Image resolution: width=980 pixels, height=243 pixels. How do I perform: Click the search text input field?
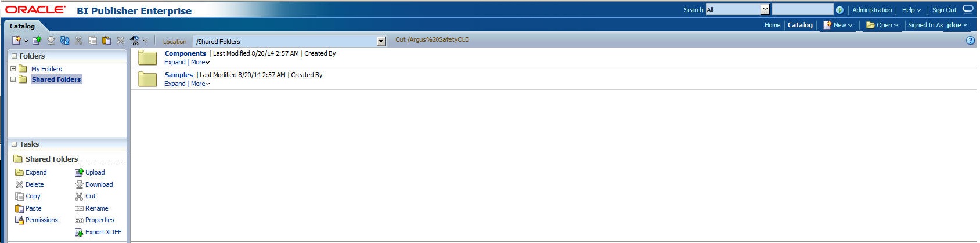point(803,9)
